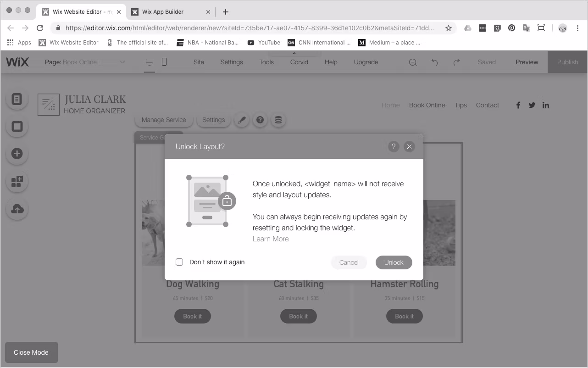Open the Medium bookmark
Screen dimensions: 588x368
coord(389,43)
